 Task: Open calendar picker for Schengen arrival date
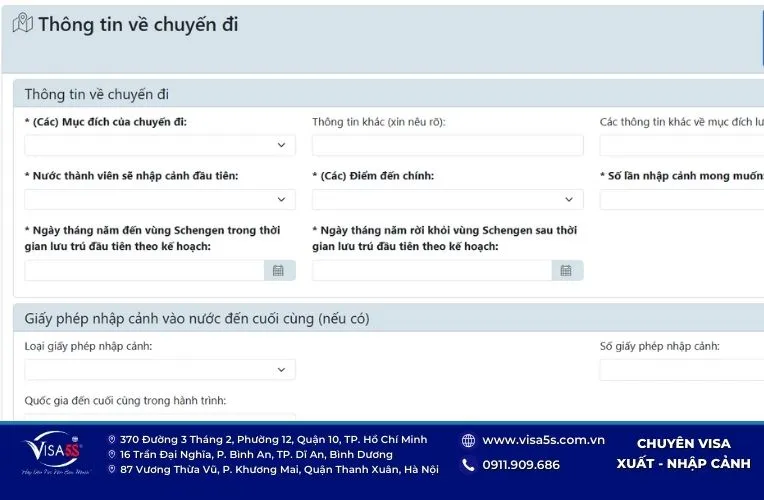click(279, 270)
